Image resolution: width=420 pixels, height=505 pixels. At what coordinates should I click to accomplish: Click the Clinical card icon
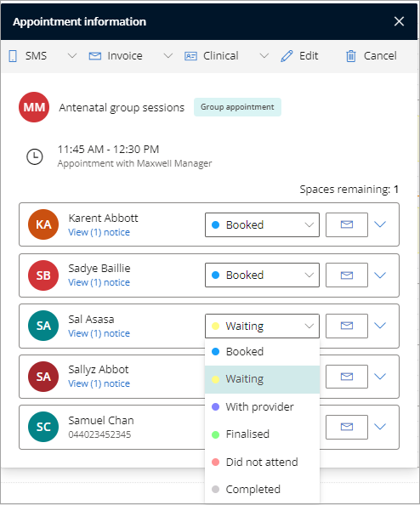[x=190, y=56]
